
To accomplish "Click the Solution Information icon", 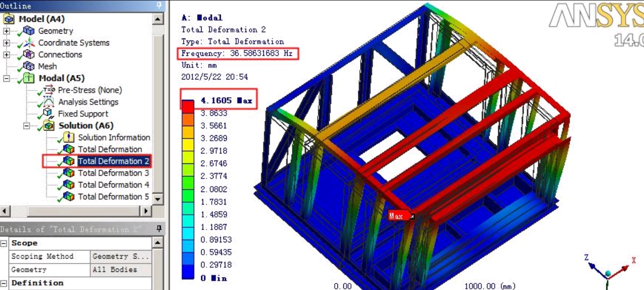I will [x=69, y=137].
